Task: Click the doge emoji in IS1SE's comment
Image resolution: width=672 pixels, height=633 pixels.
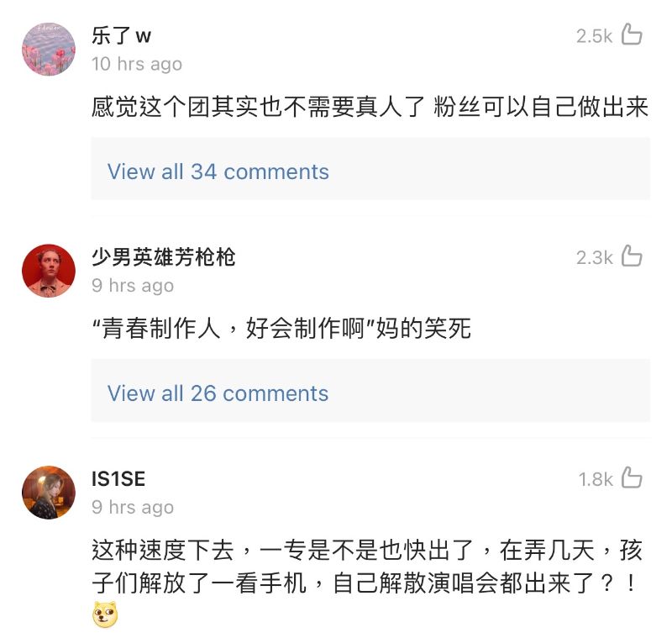Action: pos(105,615)
